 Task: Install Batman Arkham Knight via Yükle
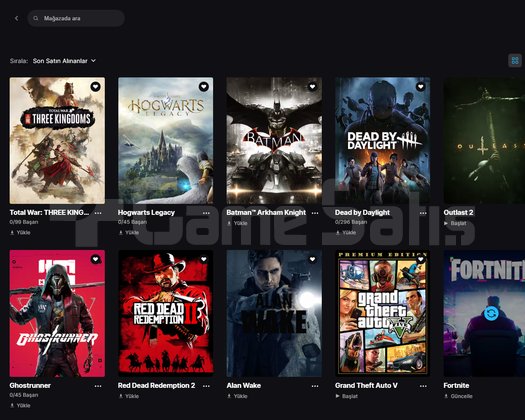[237, 223]
